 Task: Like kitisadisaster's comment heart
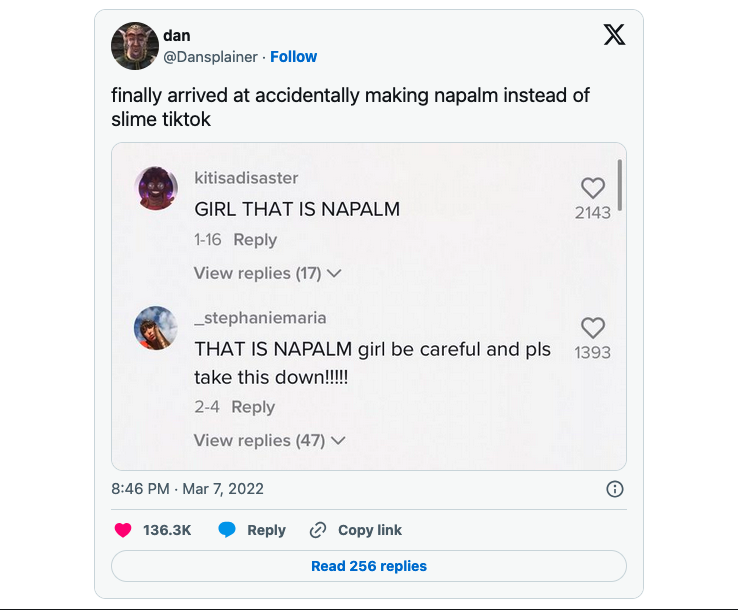tap(593, 188)
